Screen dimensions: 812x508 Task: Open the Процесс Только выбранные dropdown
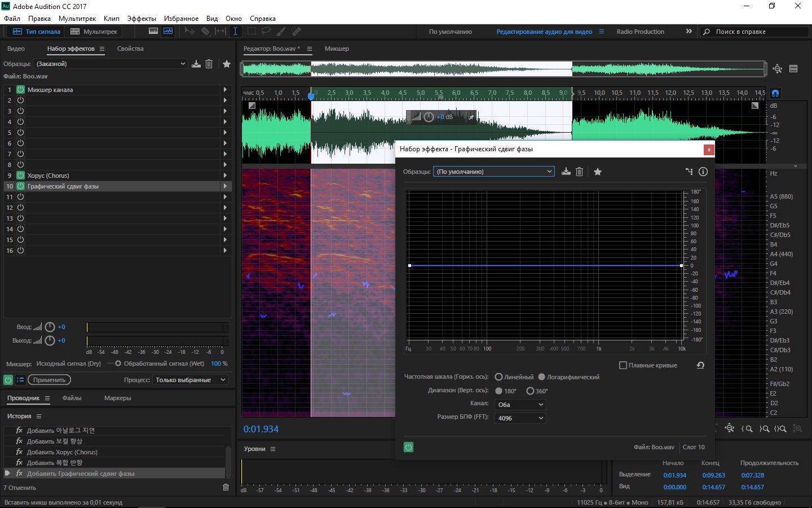click(190, 380)
